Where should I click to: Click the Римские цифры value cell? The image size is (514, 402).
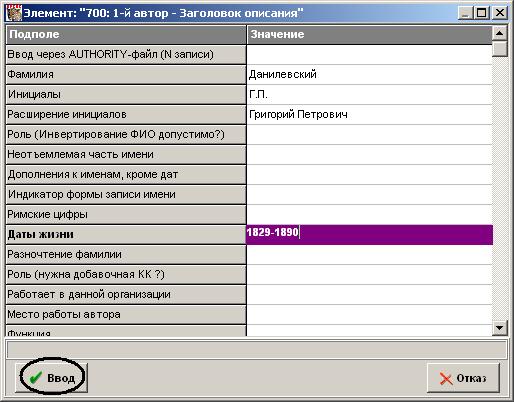click(369, 214)
